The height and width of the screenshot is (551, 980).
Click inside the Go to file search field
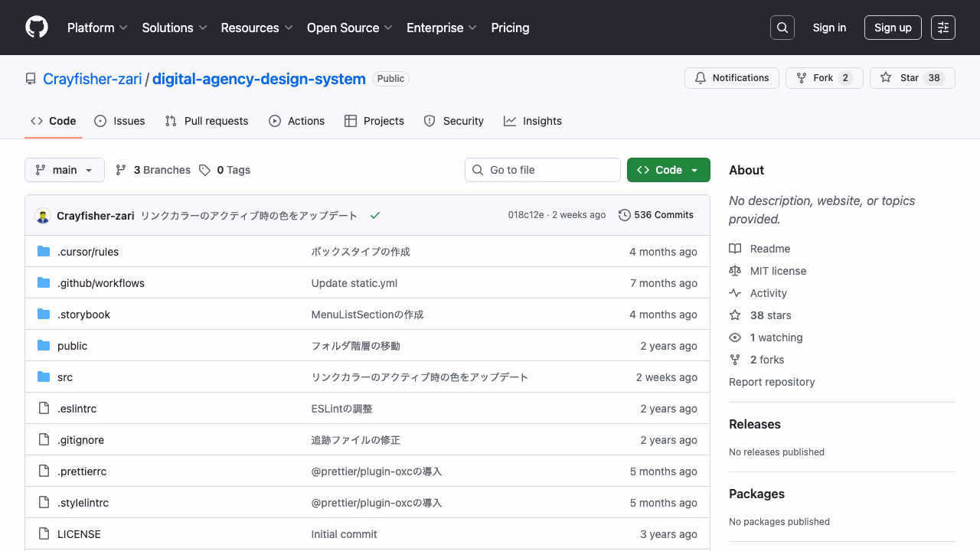click(542, 170)
